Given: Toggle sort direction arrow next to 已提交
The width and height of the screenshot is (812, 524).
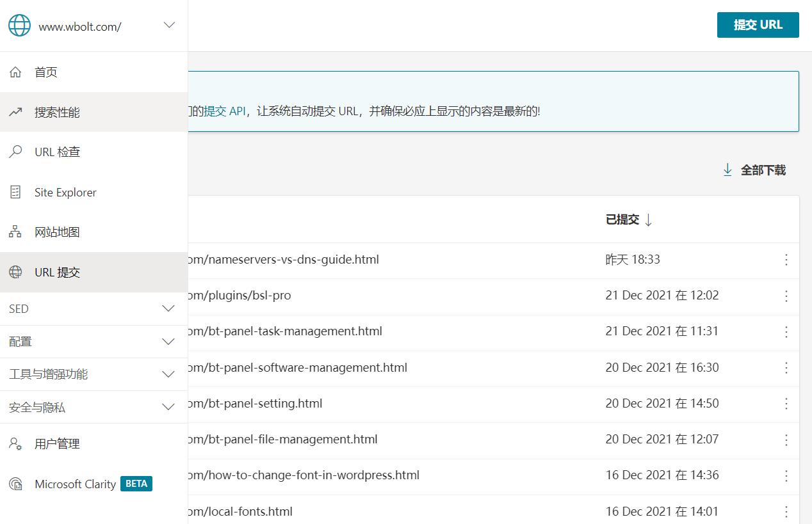Looking at the screenshot, I should click(648, 219).
